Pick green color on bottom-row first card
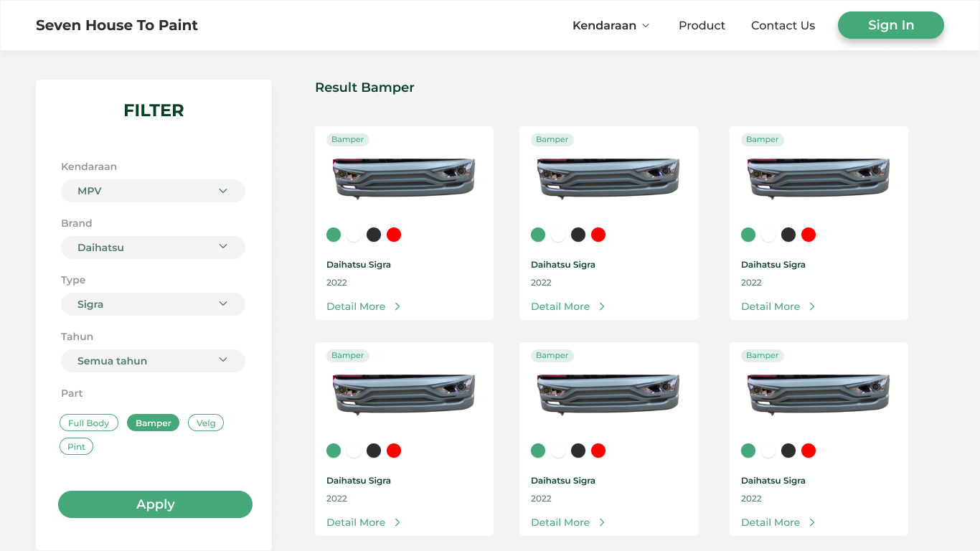 click(x=334, y=451)
